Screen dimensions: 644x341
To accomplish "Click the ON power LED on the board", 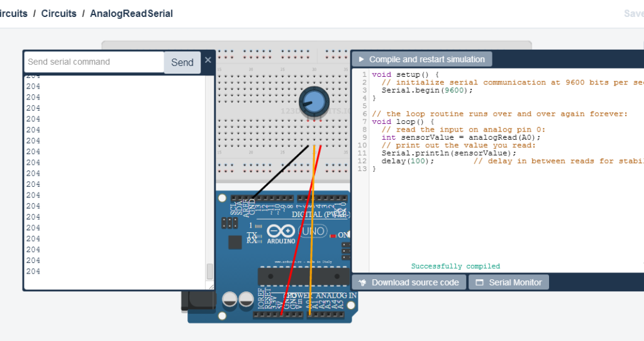I will pyautogui.click(x=333, y=236).
